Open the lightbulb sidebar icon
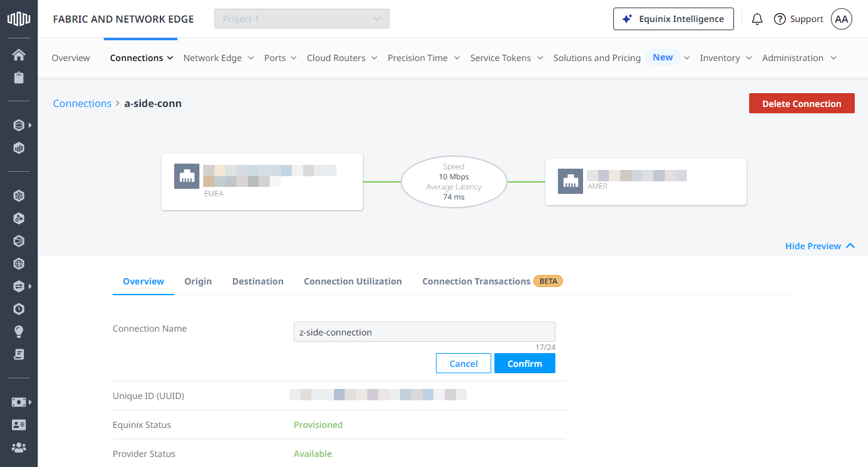The height and width of the screenshot is (467, 868). pyautogui.click(x=19, y=332)
